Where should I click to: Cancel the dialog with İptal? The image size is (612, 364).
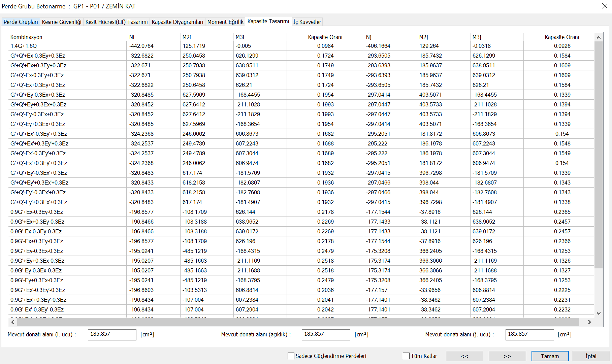coord(591,356)
